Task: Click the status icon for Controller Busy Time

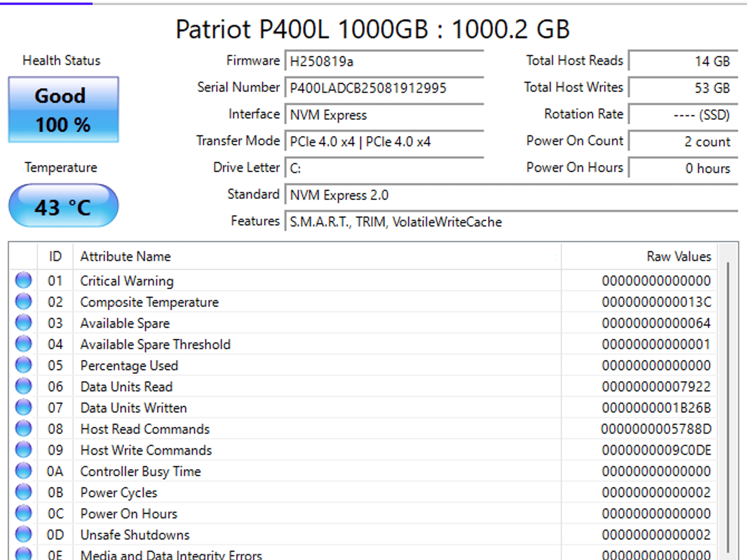Action: 24,471
